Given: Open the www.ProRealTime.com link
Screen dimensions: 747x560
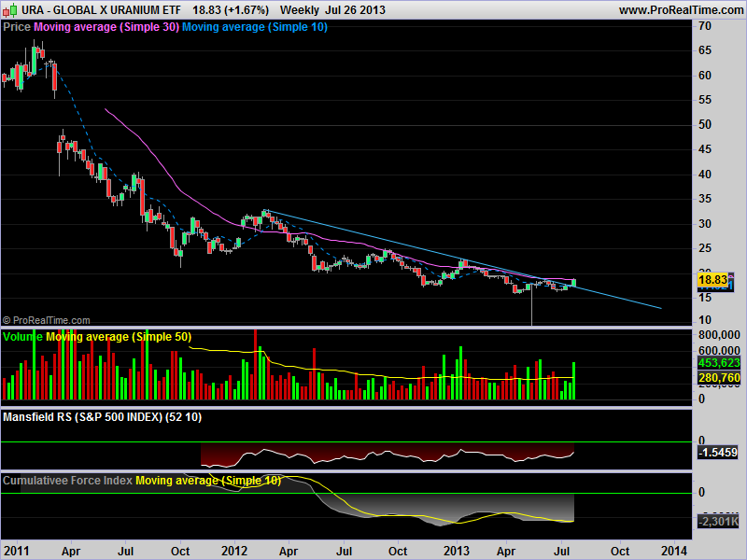Looking at the screenshot, I should point(680,9).
